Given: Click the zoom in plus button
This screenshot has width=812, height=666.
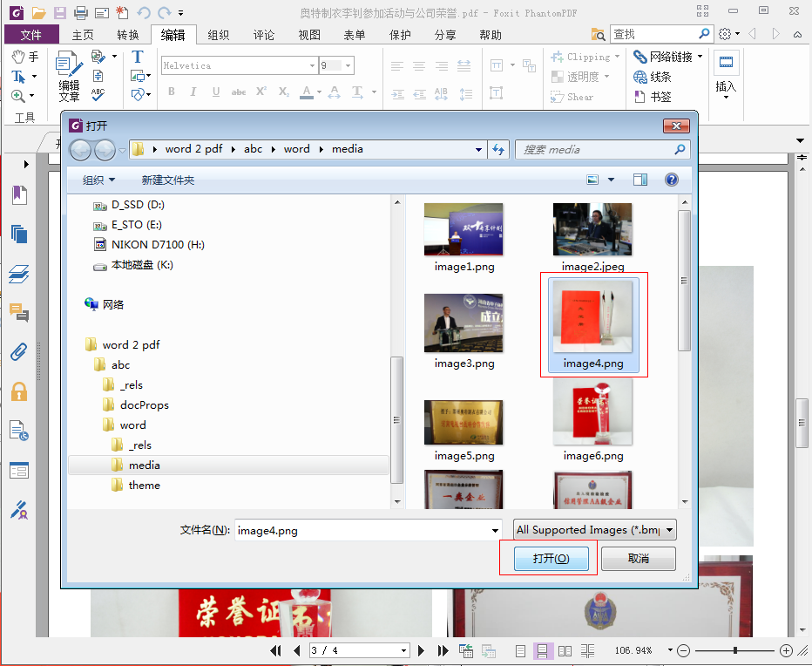Looking at the screenshot, I should click(x=786, y=650).
